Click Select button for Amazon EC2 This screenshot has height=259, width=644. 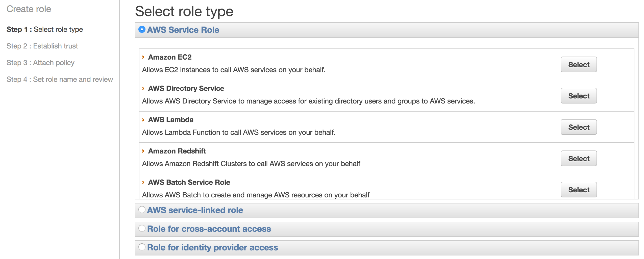[578, 65]
